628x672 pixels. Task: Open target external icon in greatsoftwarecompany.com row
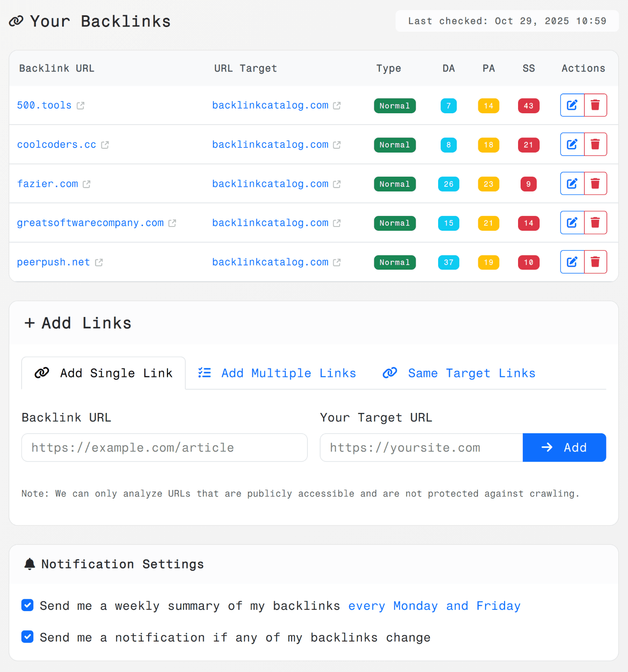(337, 223)
